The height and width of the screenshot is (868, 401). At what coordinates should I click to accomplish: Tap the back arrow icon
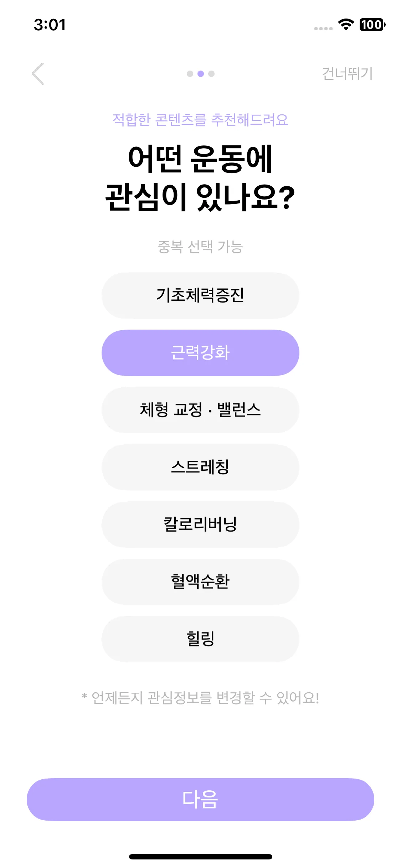pos(38,74)
